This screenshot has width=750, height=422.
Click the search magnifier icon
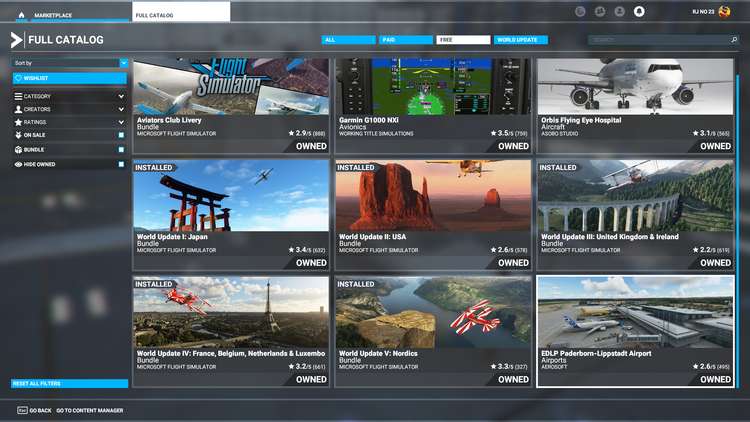pos(734,40)
